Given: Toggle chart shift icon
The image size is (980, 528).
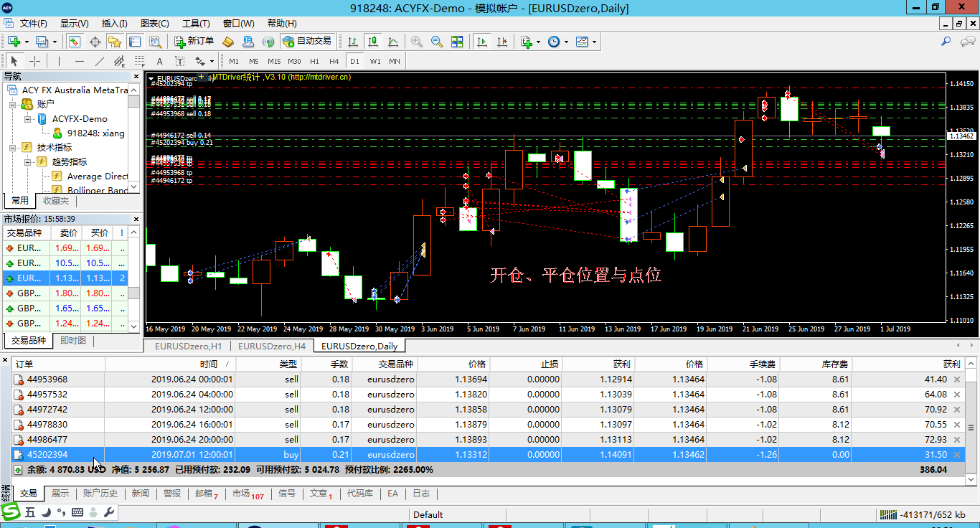Looking at the screenshot, I should pos(502,42).
